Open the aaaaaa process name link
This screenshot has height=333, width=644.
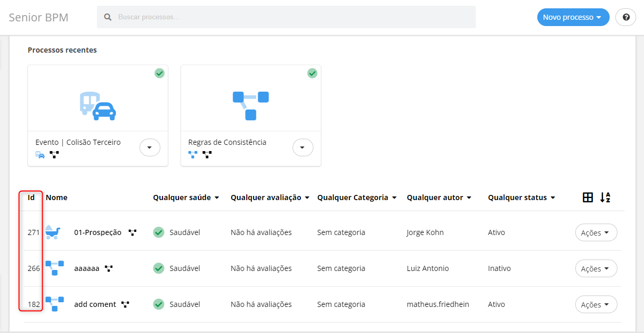click(x=86, y=268)
